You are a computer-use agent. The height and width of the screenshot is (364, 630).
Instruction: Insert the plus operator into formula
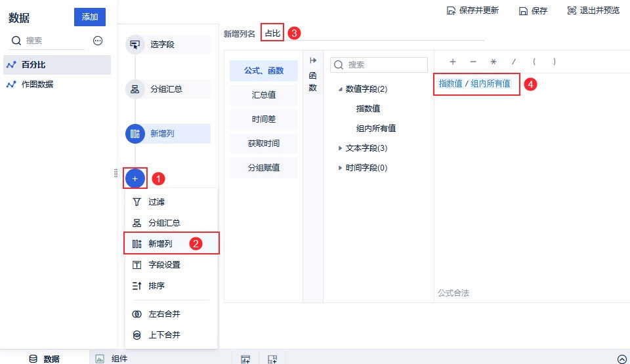(x=453, y=62)
